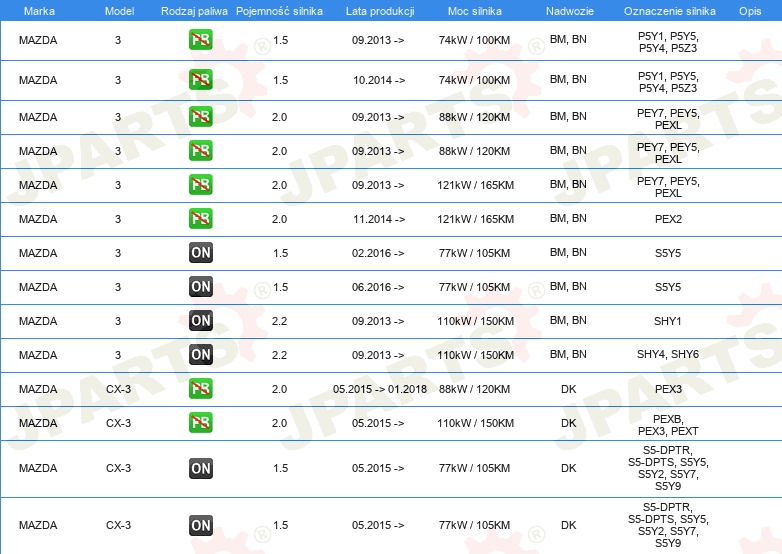Click model CX-3 in the PEXB, PEX3, PEXT row

tap(119, 423)
